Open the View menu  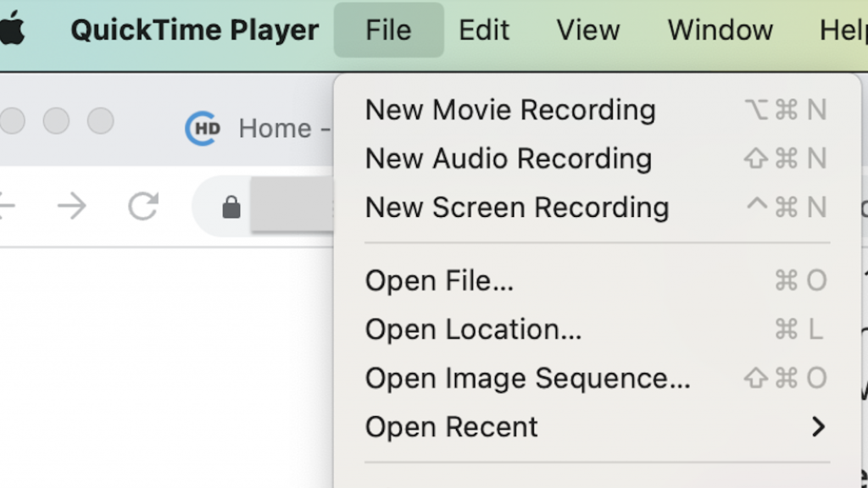pos(588,30)
